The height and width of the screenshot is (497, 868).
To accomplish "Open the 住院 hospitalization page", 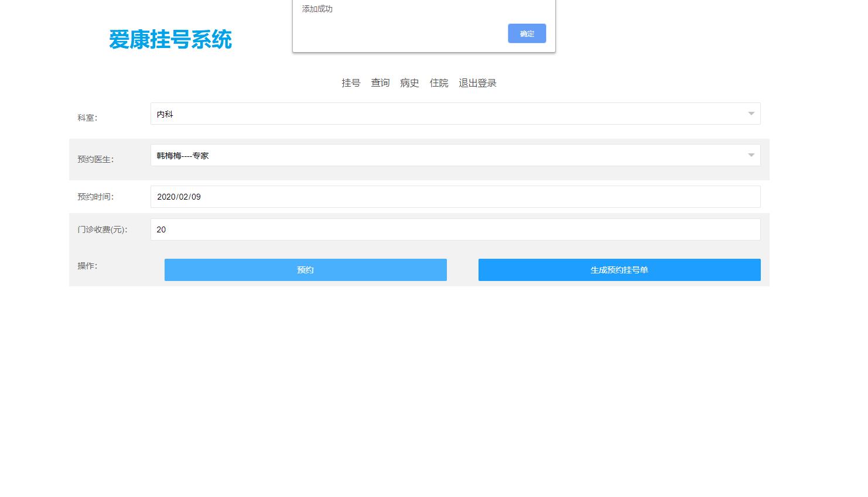I will (x=439, y=83).
